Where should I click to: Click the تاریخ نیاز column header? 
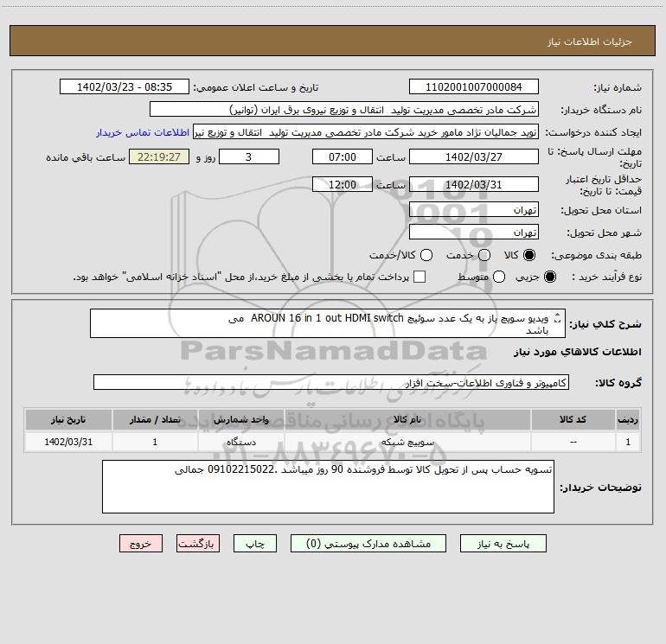(x=68, y=420)
